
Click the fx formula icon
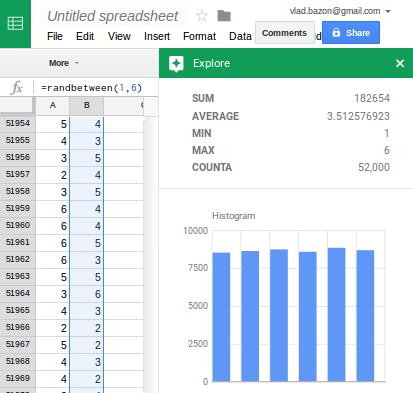pyautogui.click(x=16, y=88)
